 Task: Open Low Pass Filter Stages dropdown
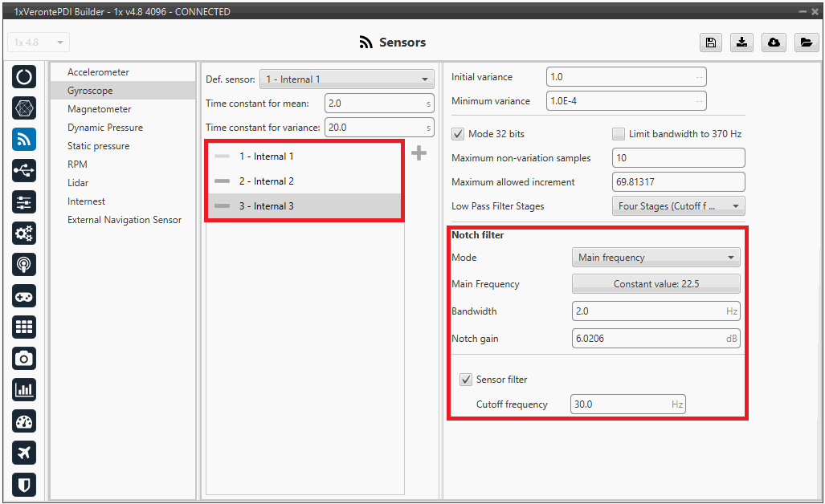[x=678, y=206]
